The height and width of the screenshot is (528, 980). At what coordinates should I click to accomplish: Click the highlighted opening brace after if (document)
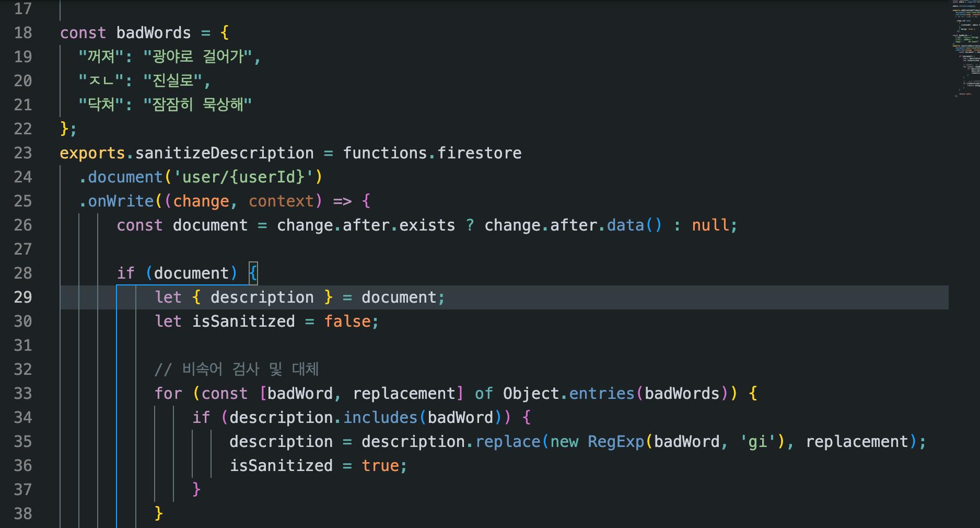click(x=253, y=273)
